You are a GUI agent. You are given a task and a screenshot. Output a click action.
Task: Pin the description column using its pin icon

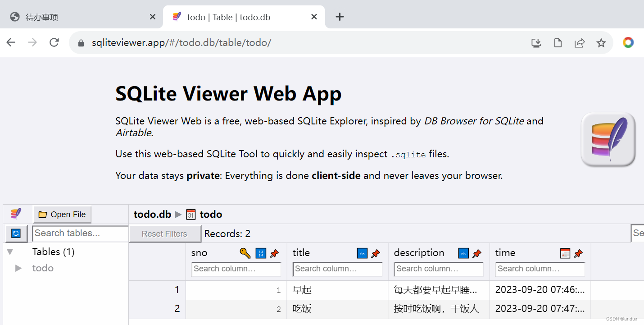coord(477,253)
